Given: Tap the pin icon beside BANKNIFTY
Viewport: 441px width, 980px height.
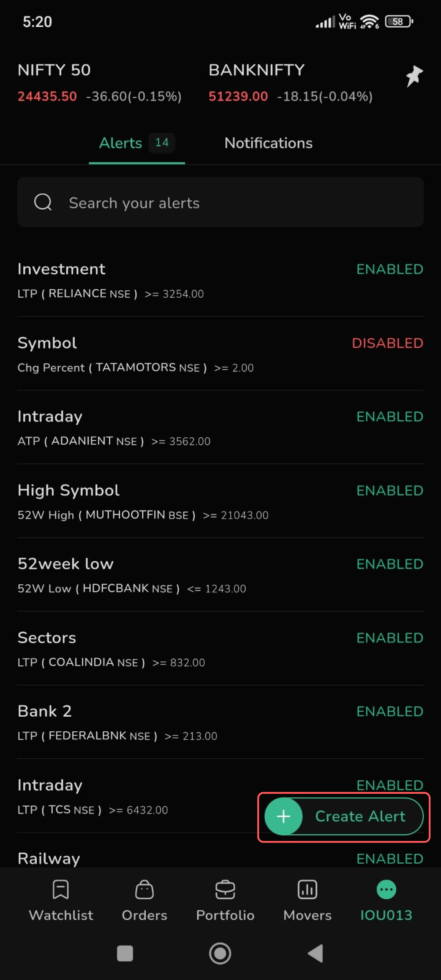Looking at the screenshot, I should [414, 76].
